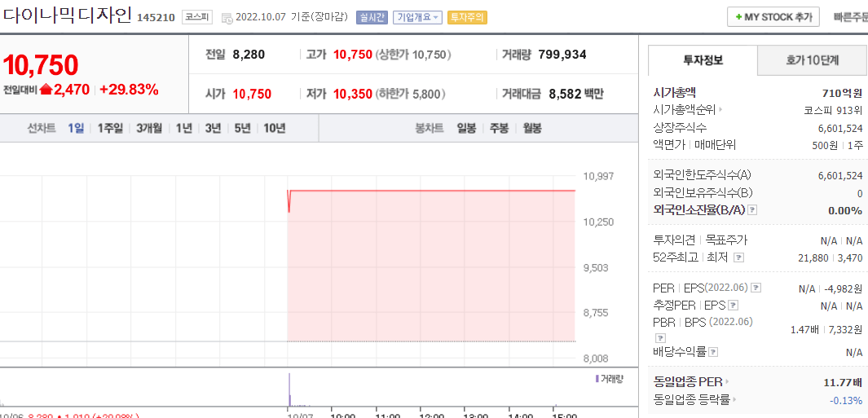Select the 5년 line chart period
This screenshot has height=418, width=868.
[242, 129]
